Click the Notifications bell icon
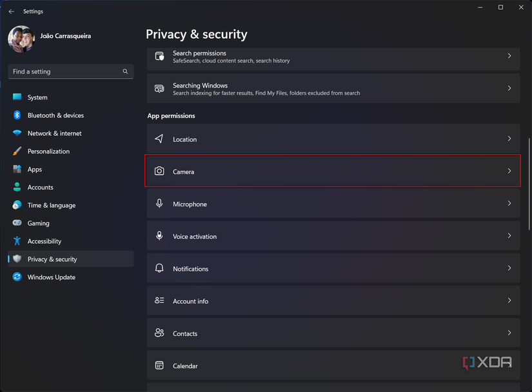This screenshot has height=392, width=532. pyautogui.click(x=159, y=268)
